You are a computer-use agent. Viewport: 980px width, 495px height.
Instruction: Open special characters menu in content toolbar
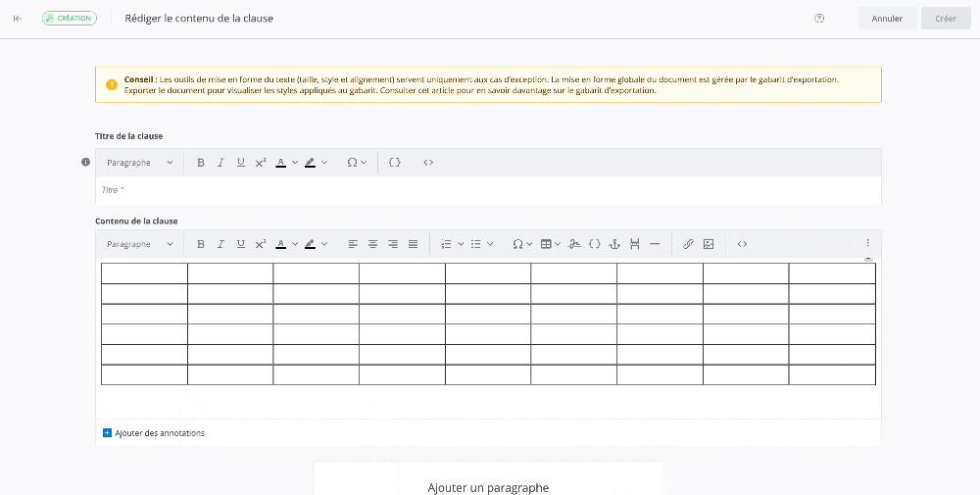tap(522, 244)
